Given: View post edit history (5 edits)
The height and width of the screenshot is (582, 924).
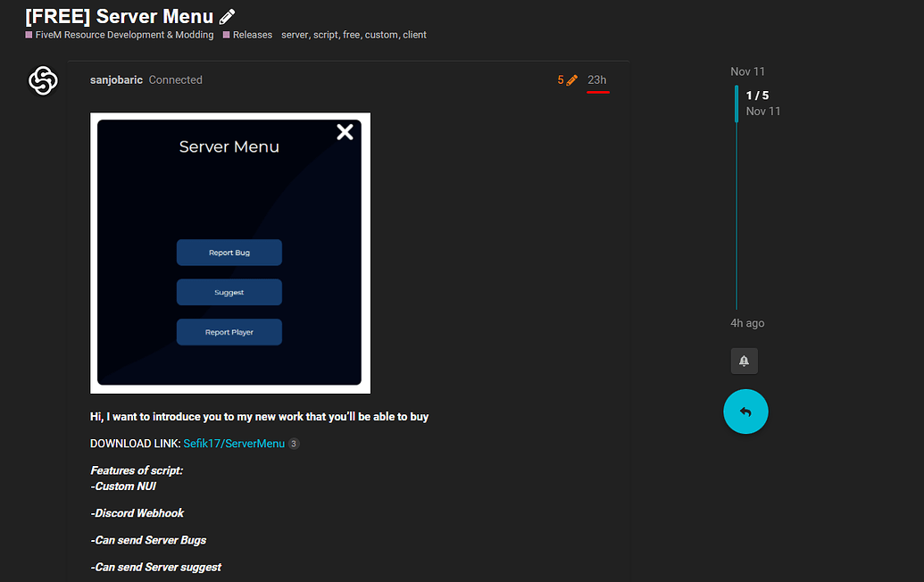Looking at the screenshot, I should [x=567, y=80].
